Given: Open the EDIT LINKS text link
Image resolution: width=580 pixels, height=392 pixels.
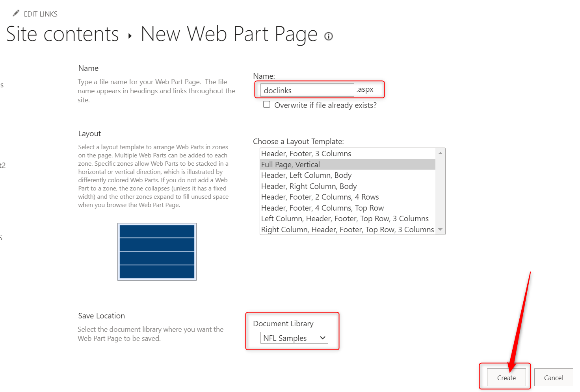Looking at the screenshot, I should [41, 14].
